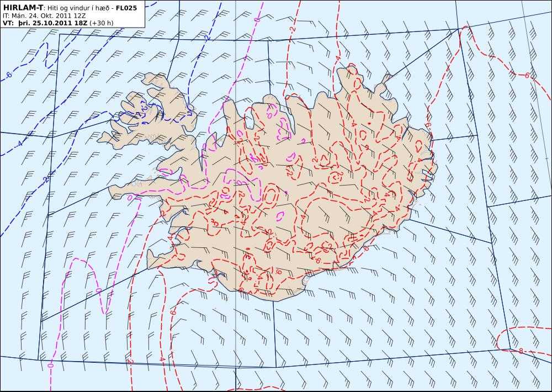Click the "HIRLAM-T" model title text
The width and height of the screenshot is (552, 392).
(x=23, y=7)
